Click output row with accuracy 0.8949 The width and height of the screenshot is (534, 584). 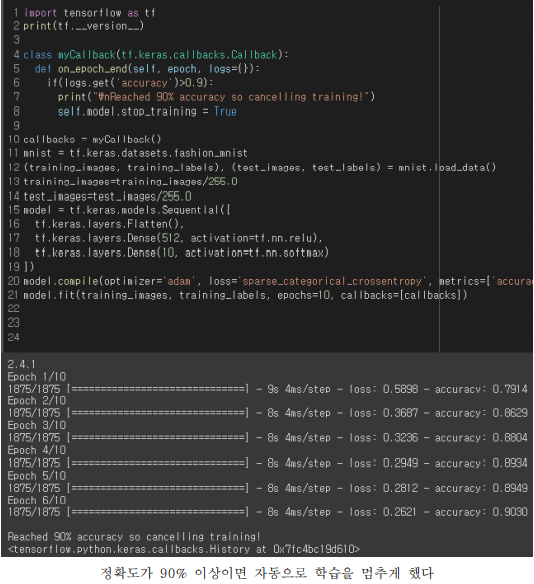[x=267, y=488]
